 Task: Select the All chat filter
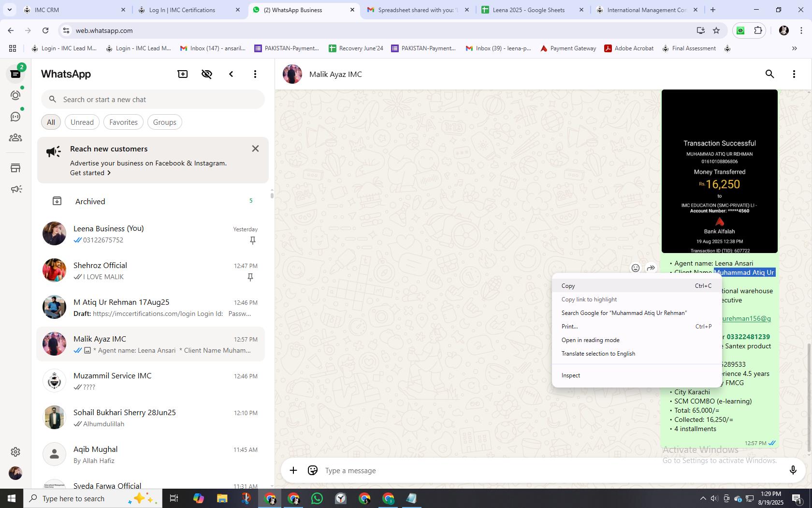point(51,122)
